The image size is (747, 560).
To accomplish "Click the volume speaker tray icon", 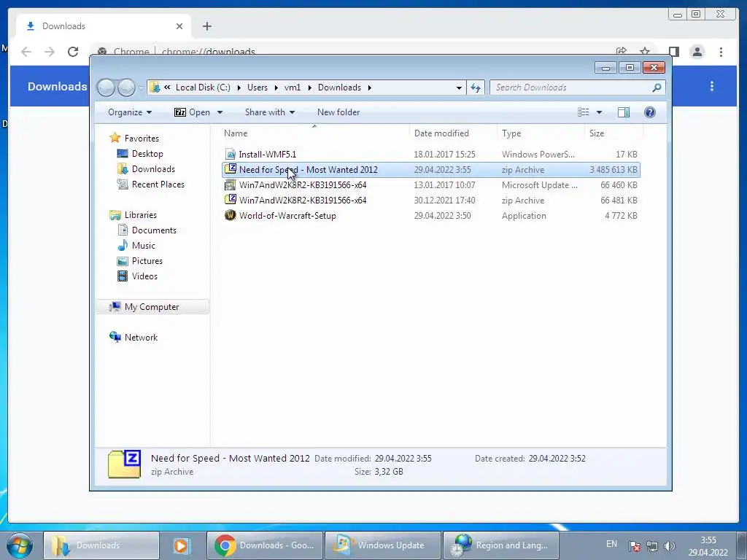I will (x=670, y=545).
